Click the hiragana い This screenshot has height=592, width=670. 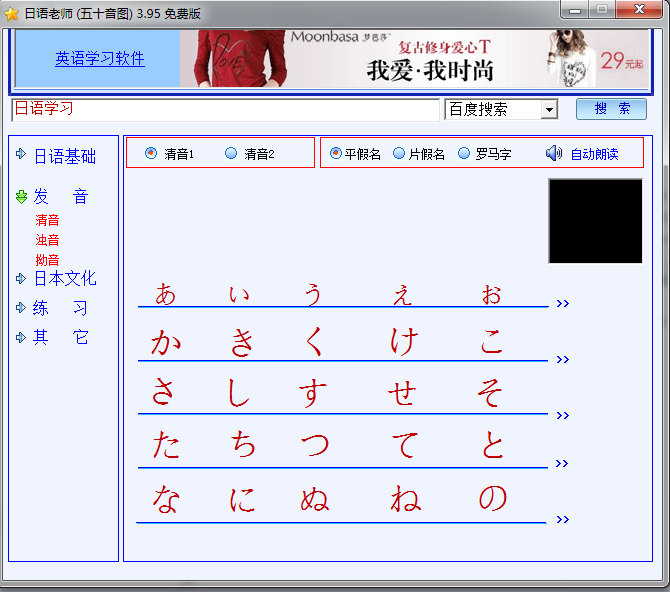(x=239, y=294)
